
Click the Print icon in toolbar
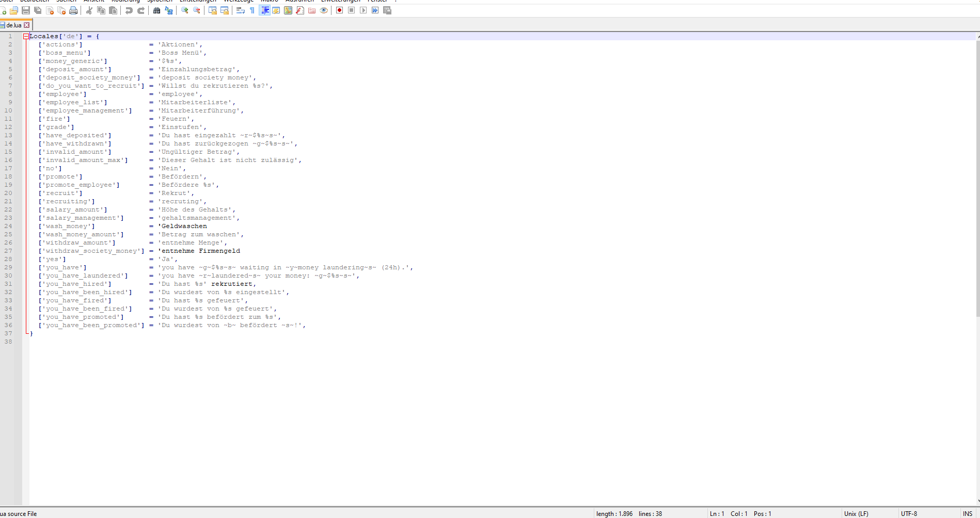pyautogui.click(x=73, y=10)
